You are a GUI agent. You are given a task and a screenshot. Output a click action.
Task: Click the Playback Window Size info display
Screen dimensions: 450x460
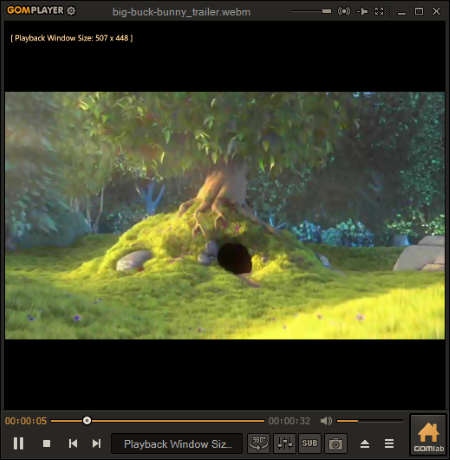(177, 444)
